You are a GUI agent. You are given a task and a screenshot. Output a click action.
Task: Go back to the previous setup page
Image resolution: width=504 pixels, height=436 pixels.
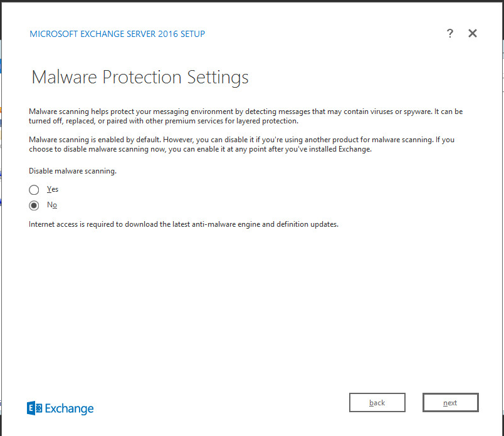pyautogui.click(x=377, y=403)
